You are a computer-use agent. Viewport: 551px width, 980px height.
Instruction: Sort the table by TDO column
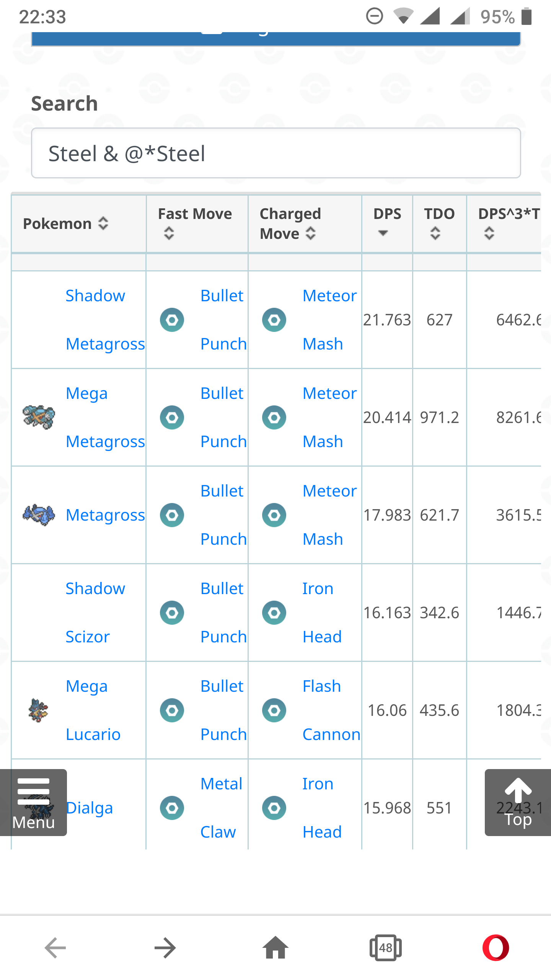(x=440, y=224)
